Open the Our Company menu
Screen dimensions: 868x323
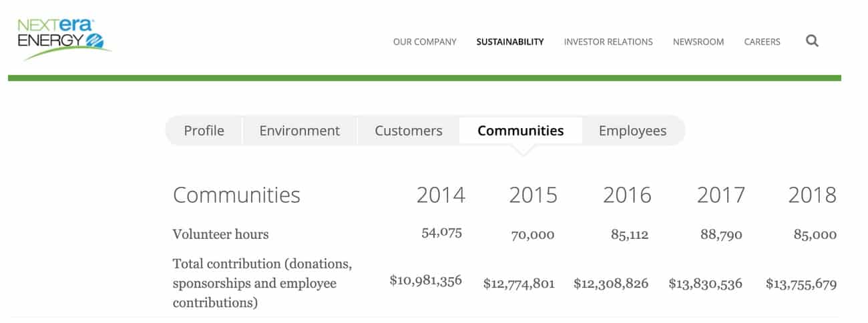tap(425, 41)
